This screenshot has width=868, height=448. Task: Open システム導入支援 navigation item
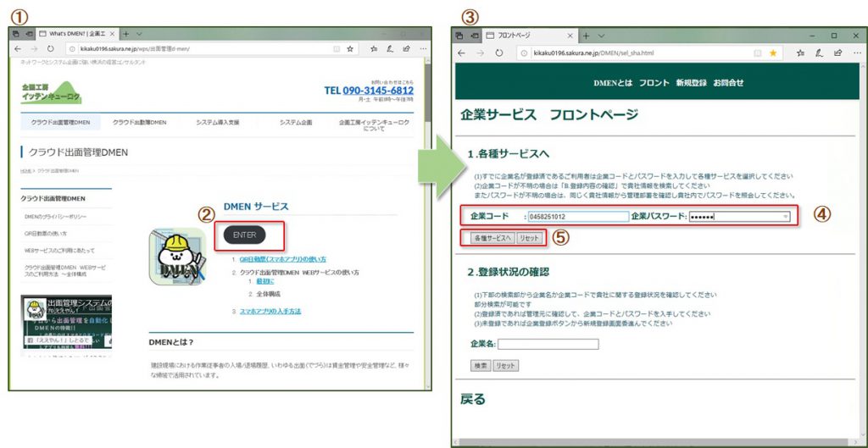tap(218, 122)
